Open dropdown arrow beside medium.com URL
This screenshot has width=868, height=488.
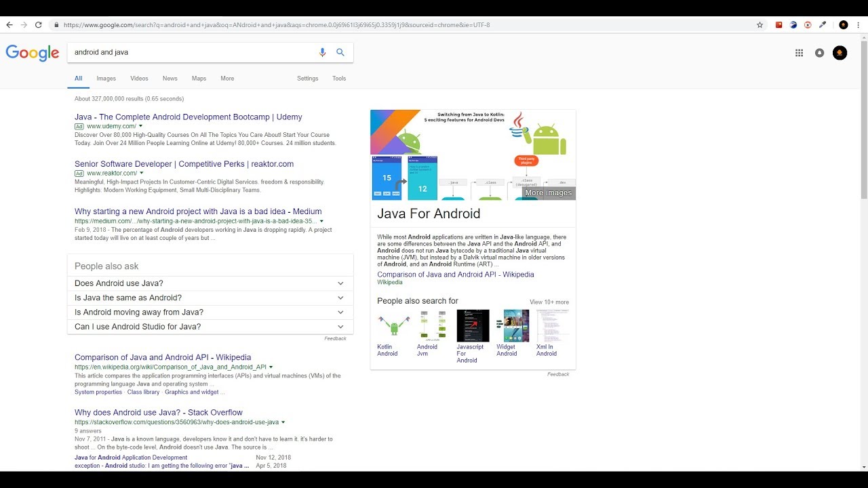[x=321, y=221]
